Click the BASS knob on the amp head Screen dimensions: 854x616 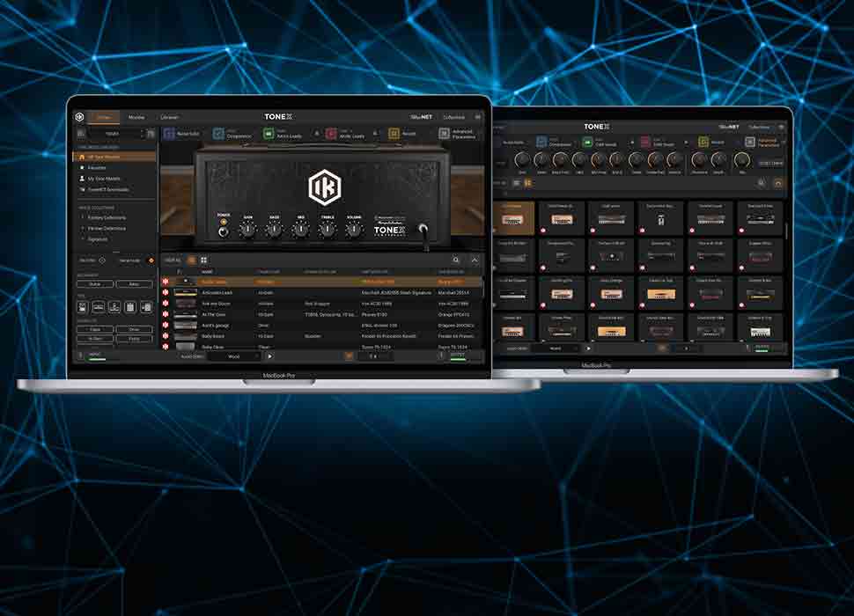[275, 230]
